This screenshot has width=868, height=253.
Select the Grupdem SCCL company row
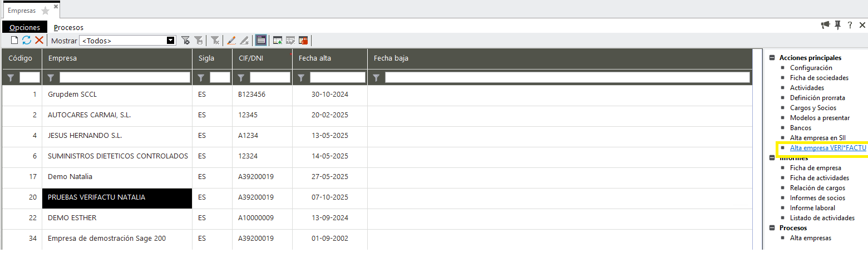pos(72,95)
